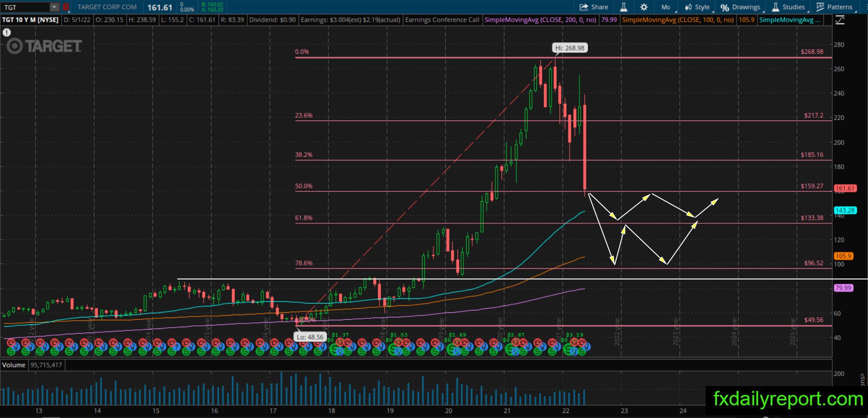Click the 'Lo: 48.56' price bubble
The height and width of the screenshot is (418, 868).
tap(310, 337)
